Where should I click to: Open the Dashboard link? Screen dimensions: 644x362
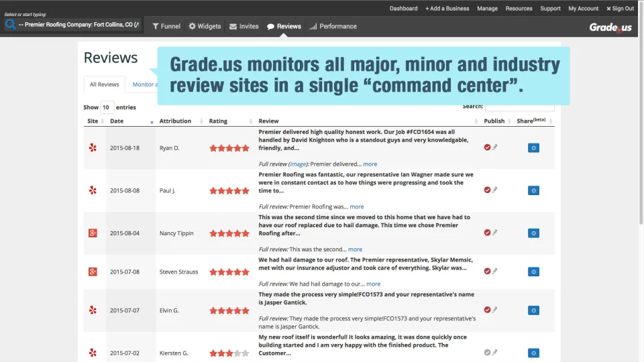[403, 8]
